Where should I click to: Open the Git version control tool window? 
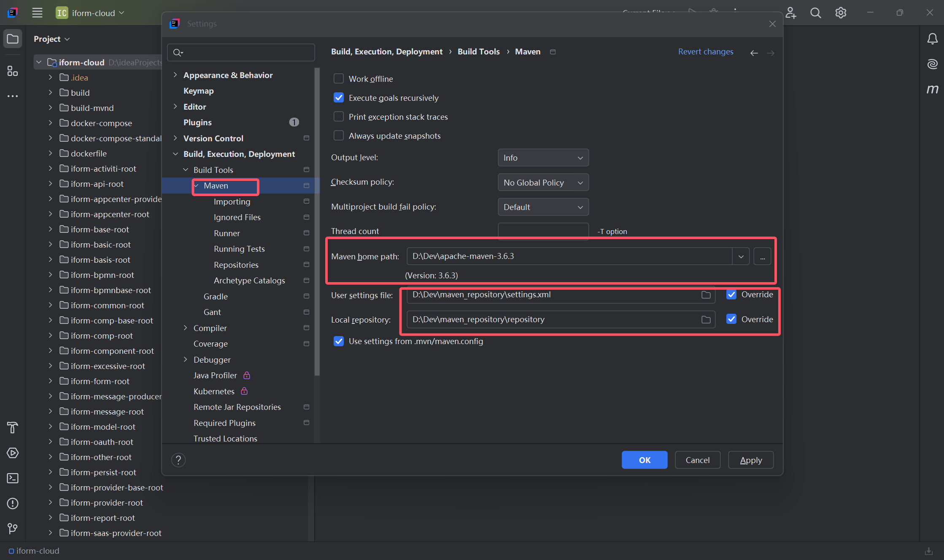click(x=13, y=528)
